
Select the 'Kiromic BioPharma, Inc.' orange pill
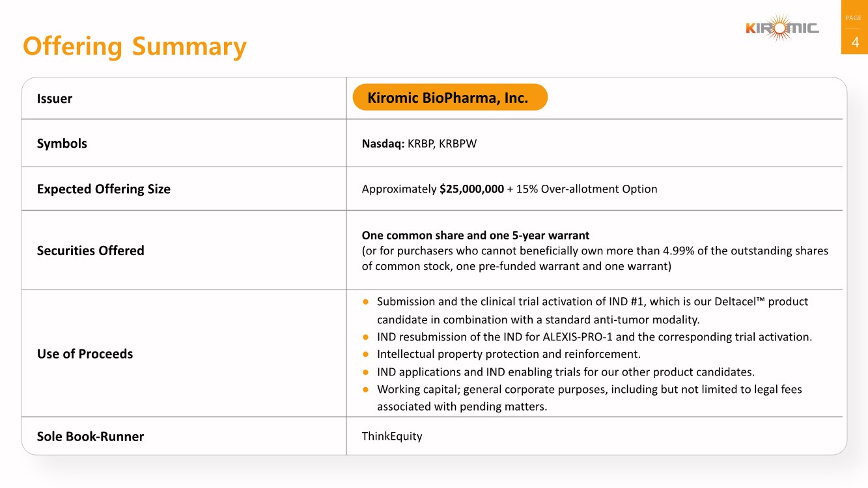click(449, 98)
